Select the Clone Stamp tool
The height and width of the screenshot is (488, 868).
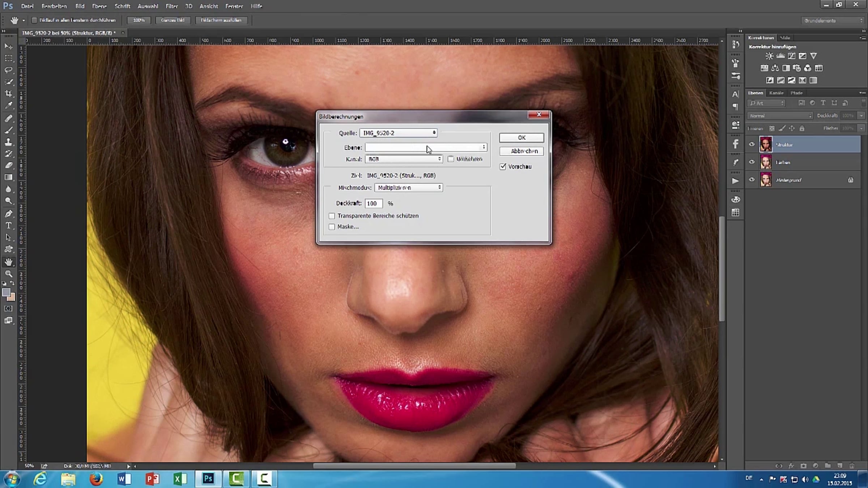[x=8, y=142]
